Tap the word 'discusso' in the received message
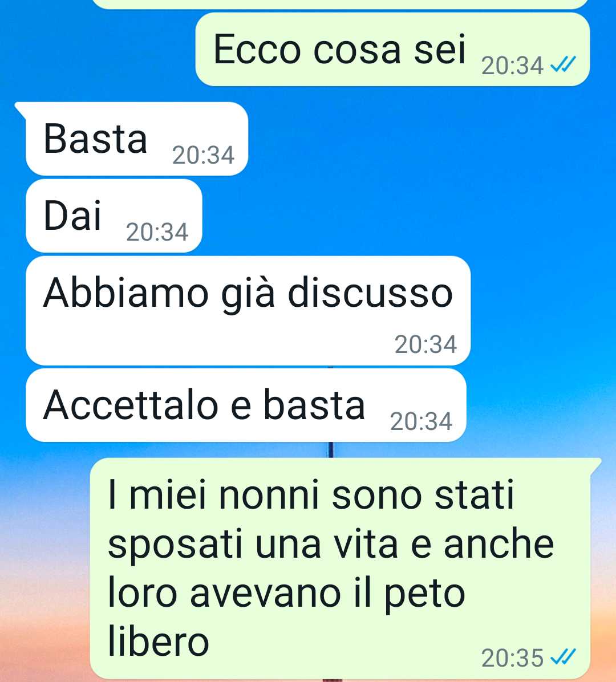This screenshot has height=682, width=616. 370,293
